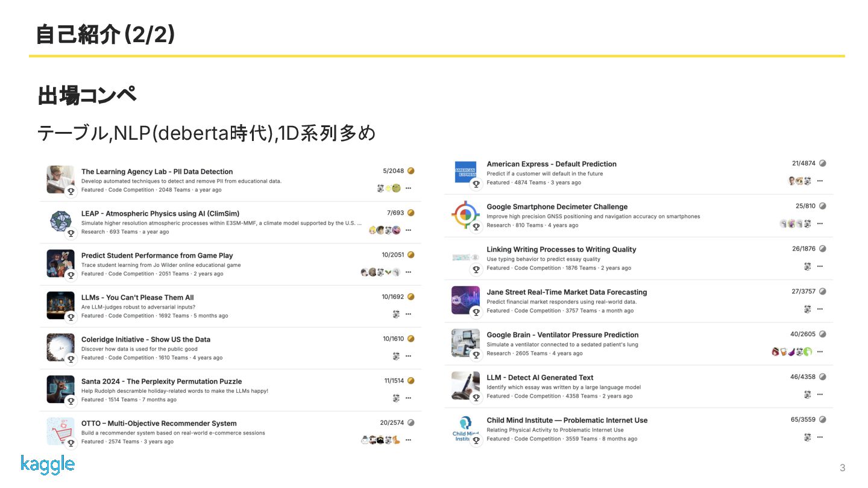Image resolution: width=868 pixels, height=488 pixels.
Task: Click the American Express logo thumbnail
Action: [x=465, y=172]
